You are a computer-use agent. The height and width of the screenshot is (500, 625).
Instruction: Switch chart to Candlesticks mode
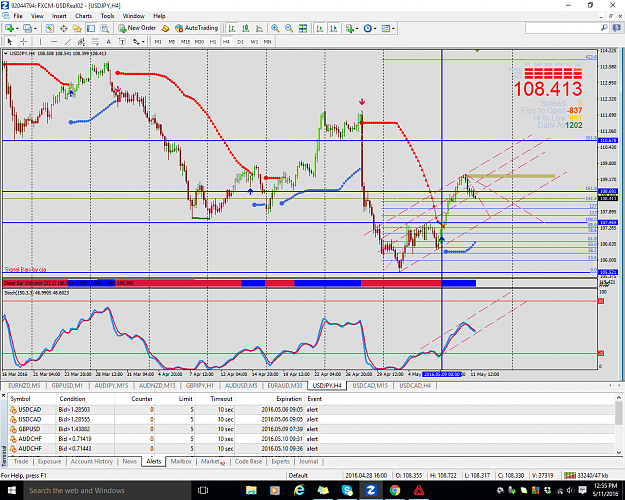[x=246, y=28]
